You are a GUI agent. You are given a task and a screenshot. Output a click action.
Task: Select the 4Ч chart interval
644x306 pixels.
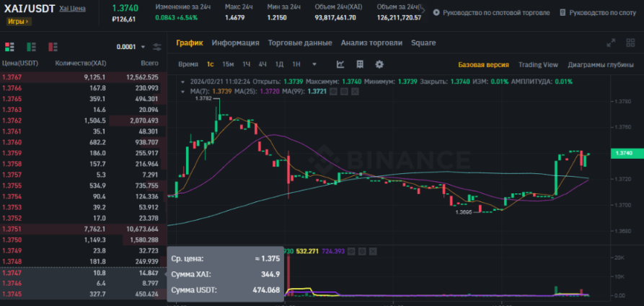tap(263, 64)
